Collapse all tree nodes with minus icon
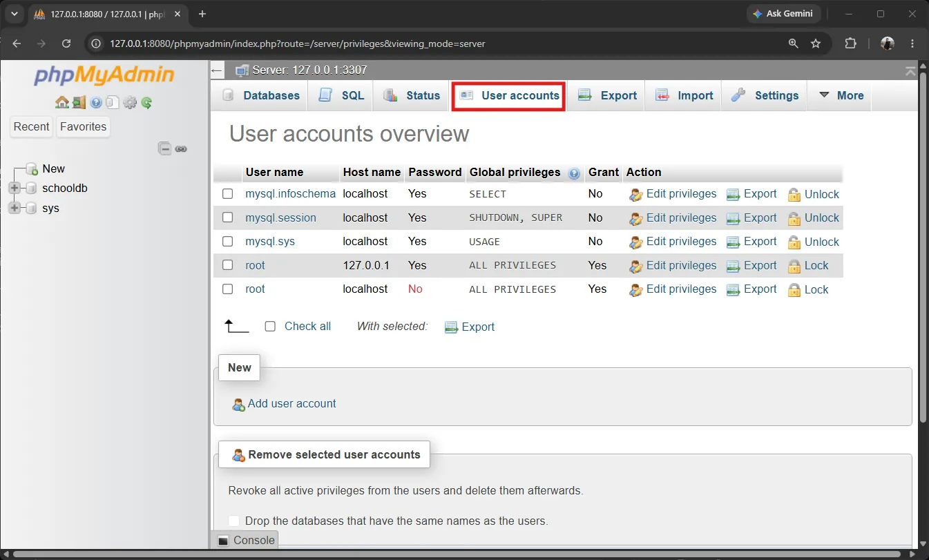This screenshot has width=929, height=560. pos(164,148)
